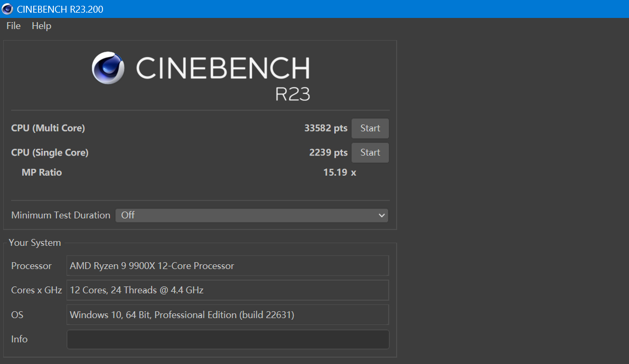Image resolution: width=629 pixels, height=364 pixels.
Task: Click the 2239 pts single core score
Action: pos(328,152)
